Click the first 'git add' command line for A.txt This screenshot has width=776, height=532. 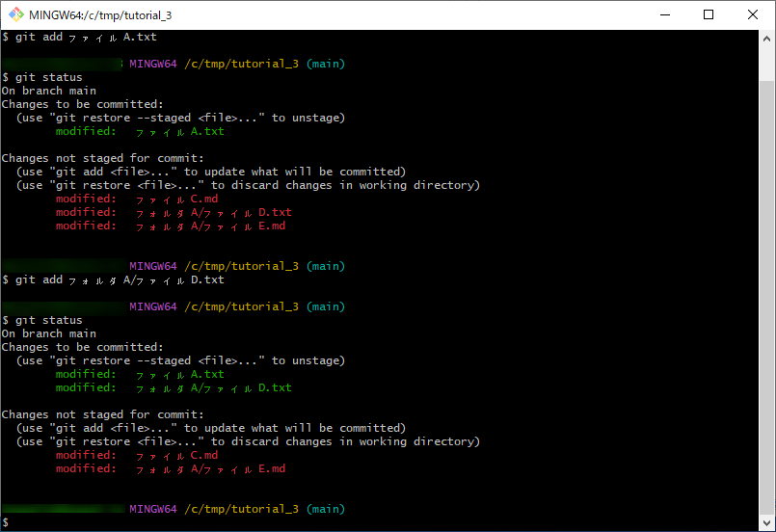[79, 38]
